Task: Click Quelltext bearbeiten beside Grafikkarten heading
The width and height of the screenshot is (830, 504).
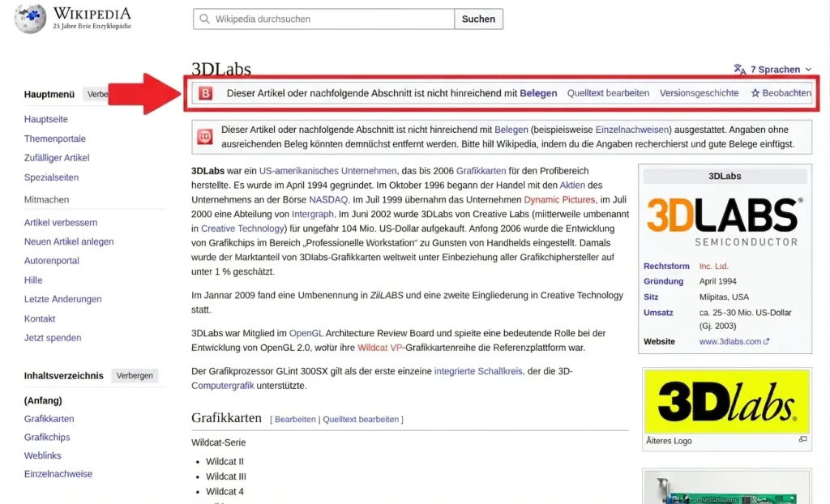Action: pyautogui.click(x=361, y=419)
